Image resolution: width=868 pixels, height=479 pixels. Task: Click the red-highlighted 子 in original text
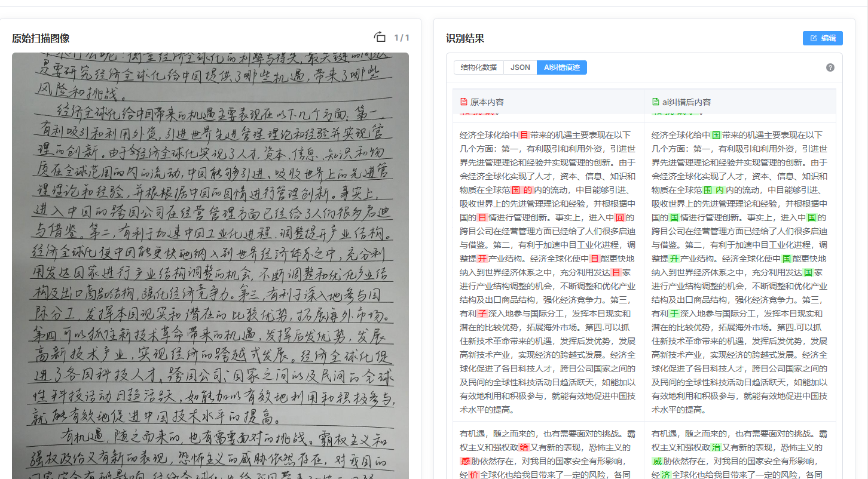[x=484, y=314]
